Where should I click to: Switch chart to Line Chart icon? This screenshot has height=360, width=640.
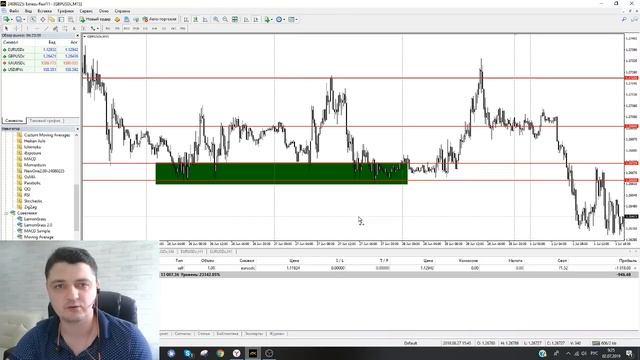coord(205,19)
